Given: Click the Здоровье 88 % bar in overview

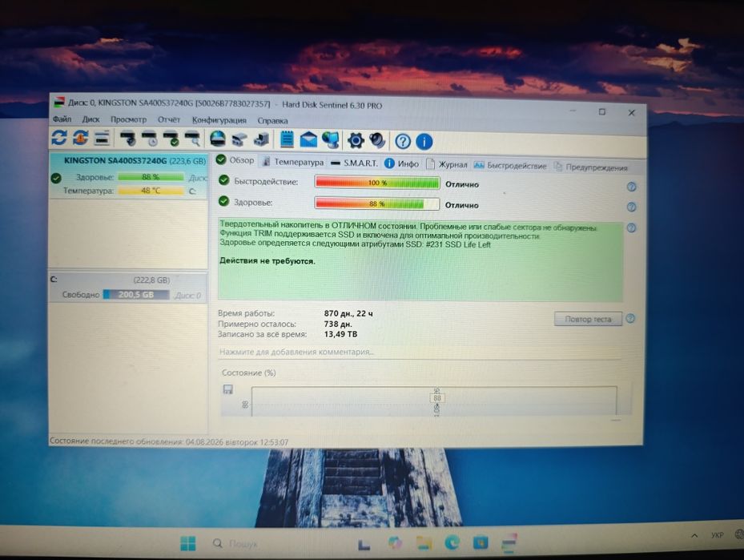Looking at the screenshot, I should point(377,203).
